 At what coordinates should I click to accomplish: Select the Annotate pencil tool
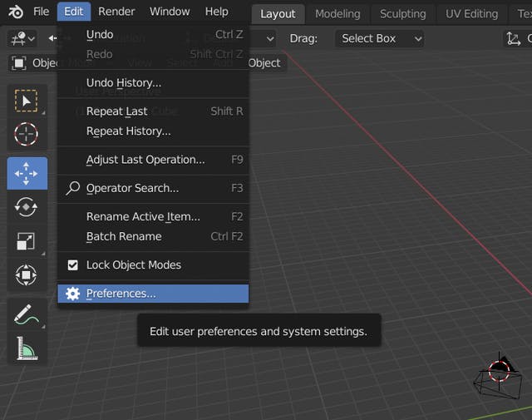point(27,314)
